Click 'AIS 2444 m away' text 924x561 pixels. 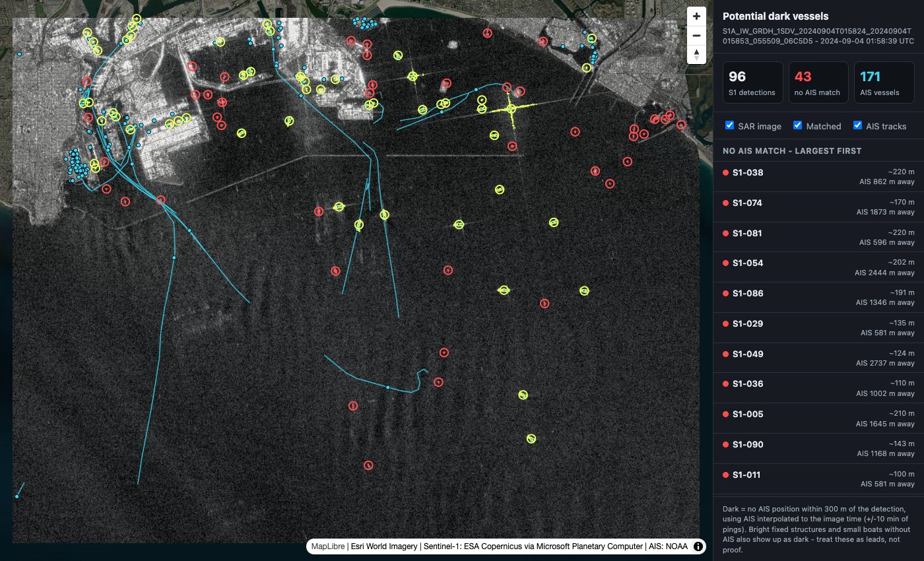[x=885, y=273]
